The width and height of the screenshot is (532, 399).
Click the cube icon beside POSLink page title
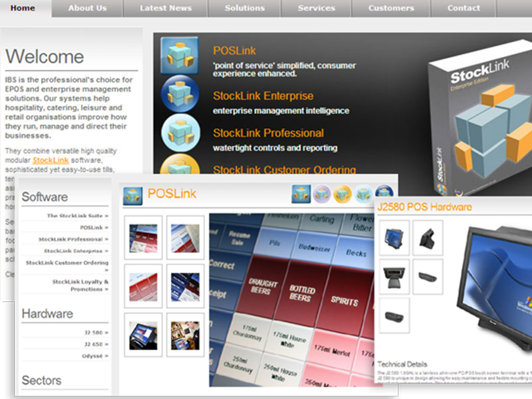[132, 195]
